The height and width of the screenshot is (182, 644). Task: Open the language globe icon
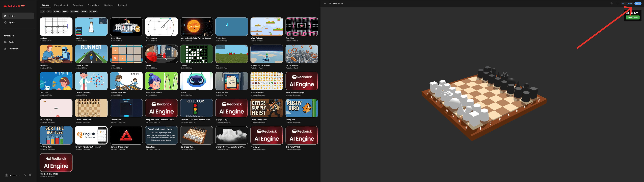click(x=30, y=175)
